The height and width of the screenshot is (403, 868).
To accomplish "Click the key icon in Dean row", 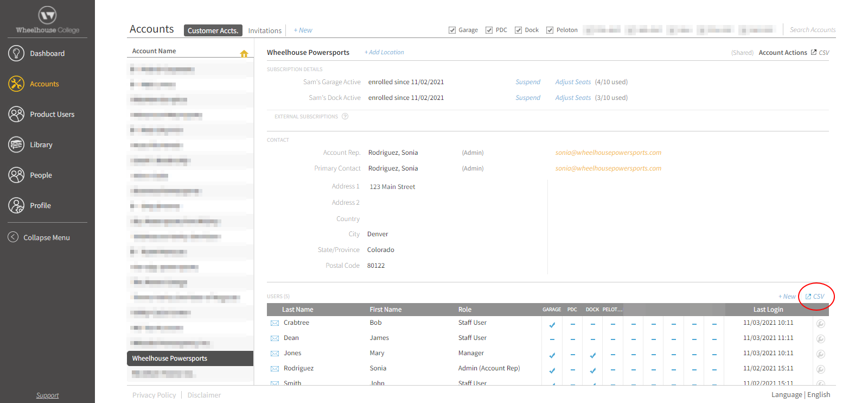I will (821, 339).
